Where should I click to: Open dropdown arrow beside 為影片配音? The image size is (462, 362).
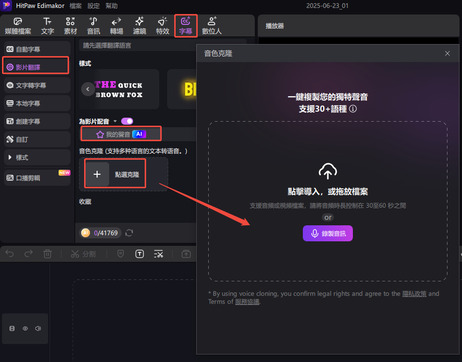[x=115, y=121]
